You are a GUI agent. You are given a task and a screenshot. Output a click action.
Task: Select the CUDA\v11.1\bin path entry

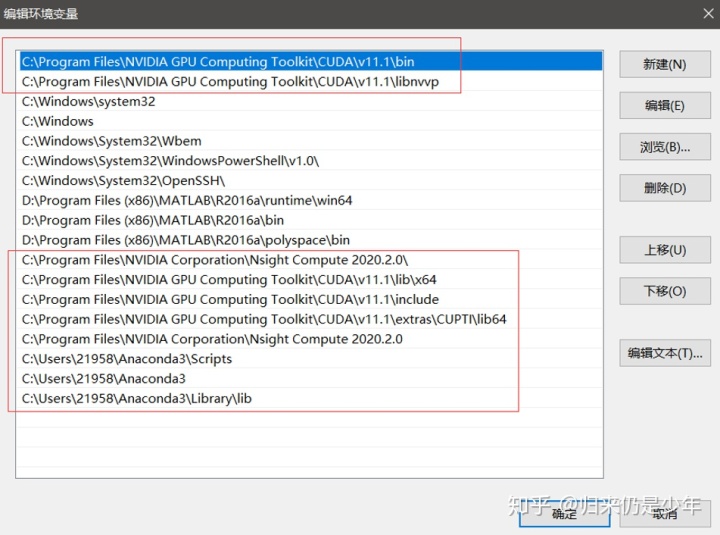tap(311, 62)
